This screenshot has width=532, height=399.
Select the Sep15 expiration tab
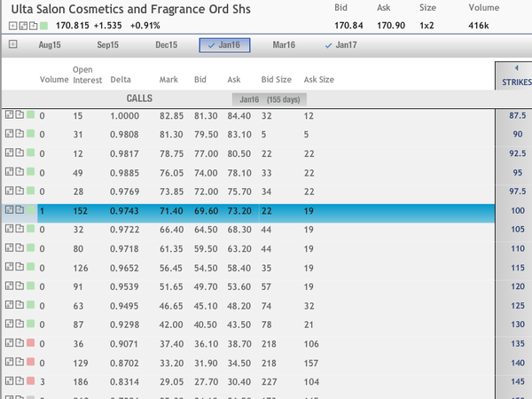pos(107,45)
